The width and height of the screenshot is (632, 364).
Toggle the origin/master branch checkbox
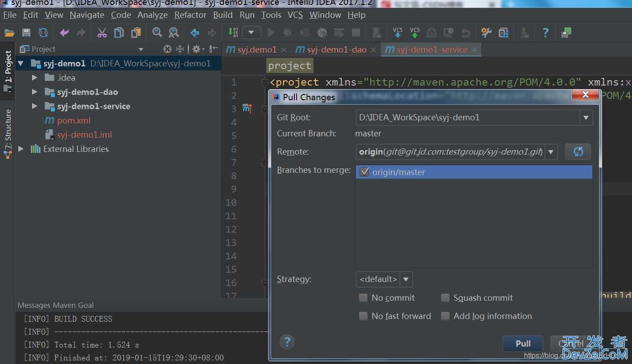point(364,172)
